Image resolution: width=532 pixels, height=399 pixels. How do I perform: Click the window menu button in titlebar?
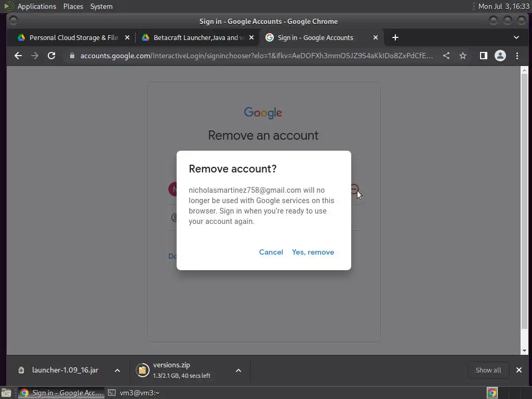pos(14,21)
